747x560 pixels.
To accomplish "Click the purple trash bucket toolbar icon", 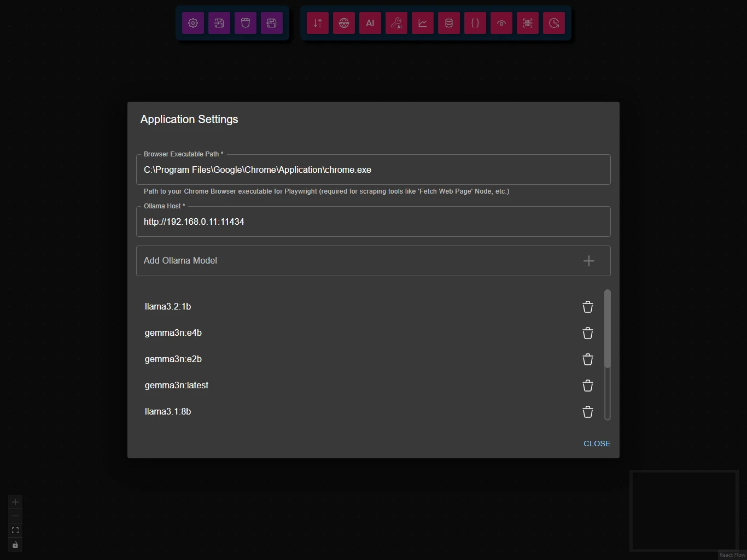I will click(x=246, y=23).
